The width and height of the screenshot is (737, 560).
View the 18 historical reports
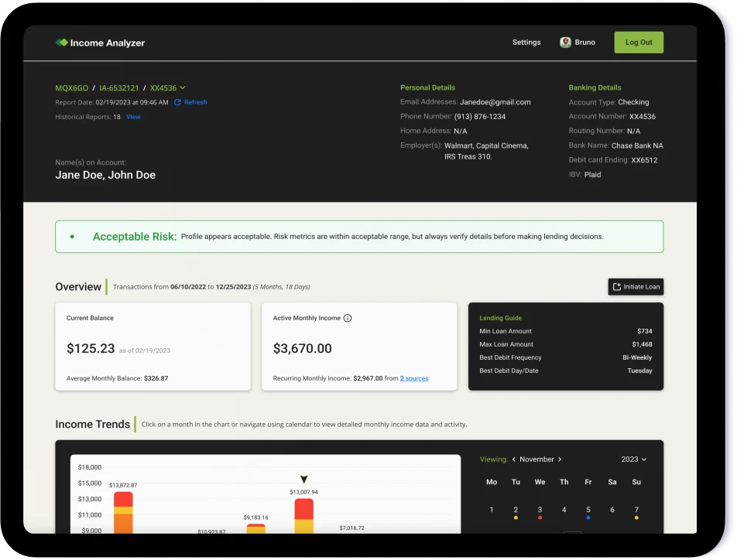pos(133,117)
